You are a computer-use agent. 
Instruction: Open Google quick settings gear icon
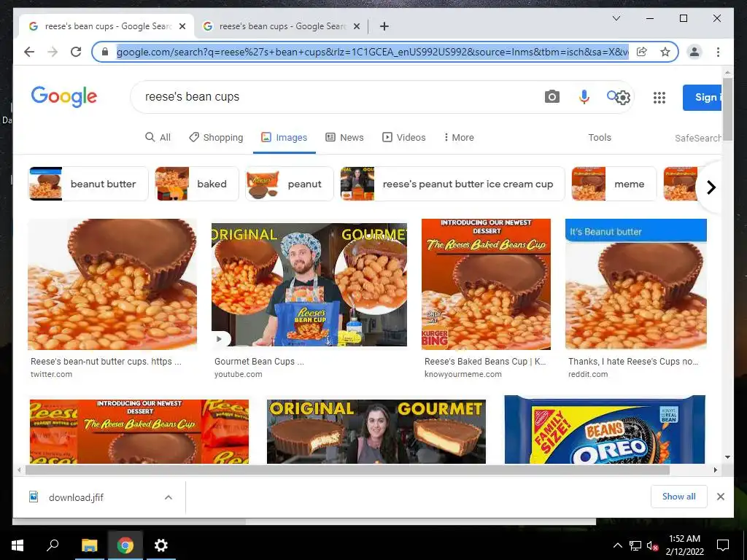click(623, 98)
